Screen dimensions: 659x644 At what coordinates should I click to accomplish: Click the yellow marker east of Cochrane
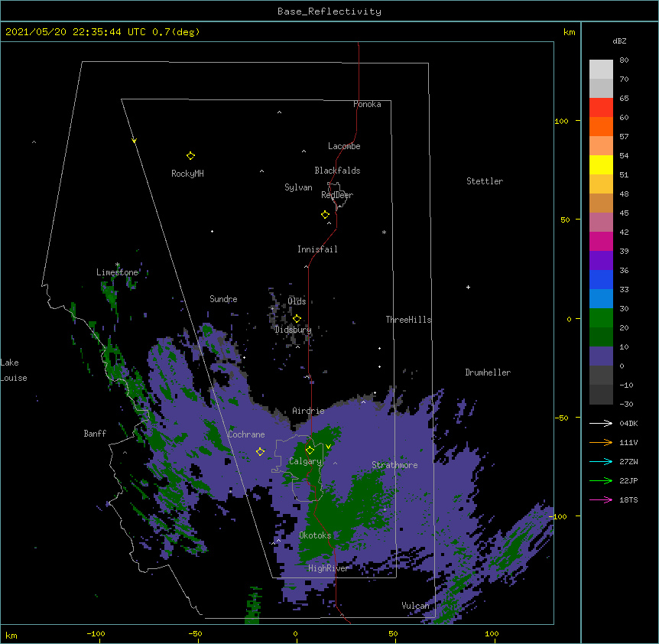pyautogui.click(x=260, y=452)
